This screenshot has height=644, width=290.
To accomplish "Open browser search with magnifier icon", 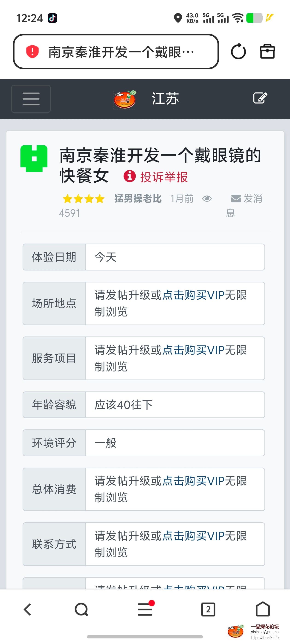I will coord(81,609).
